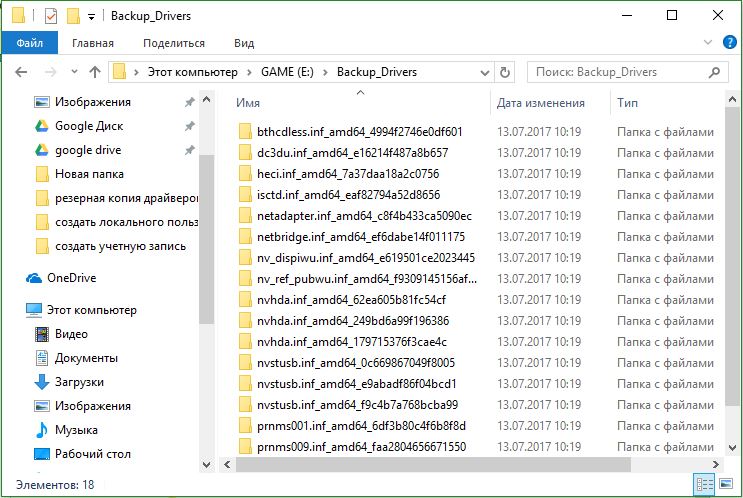Click GAME (E:) breadcrumb in address bar

287,72
